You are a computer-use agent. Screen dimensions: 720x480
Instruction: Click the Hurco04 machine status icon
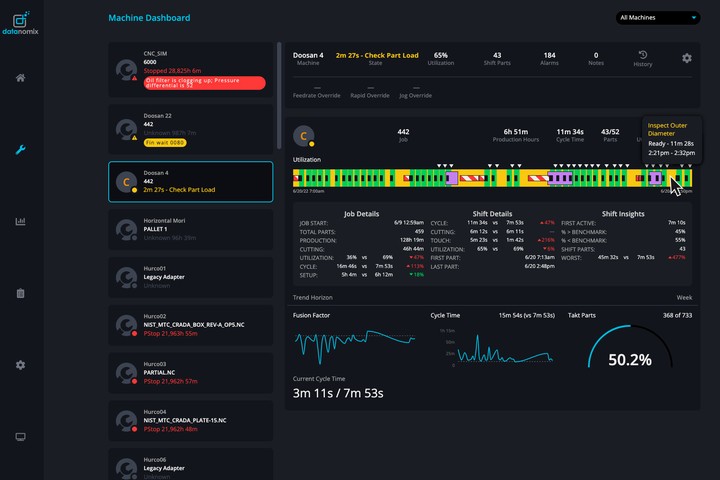click(126, 421)
